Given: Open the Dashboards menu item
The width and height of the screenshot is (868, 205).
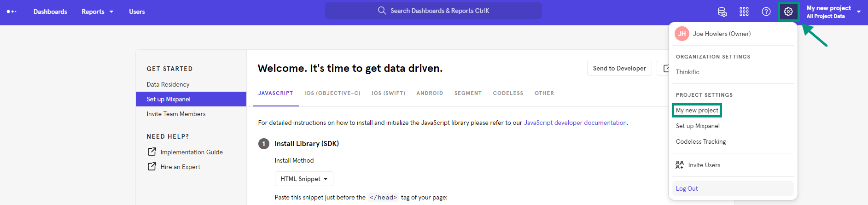Looking at the screenshot, I should (50, 12).
